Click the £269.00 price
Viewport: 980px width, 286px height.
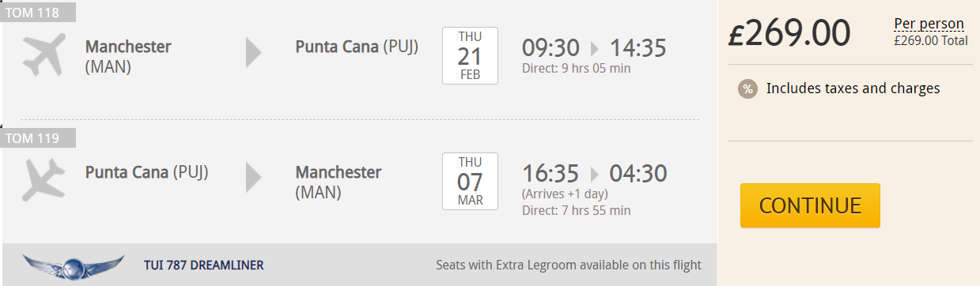click(789, 33)
